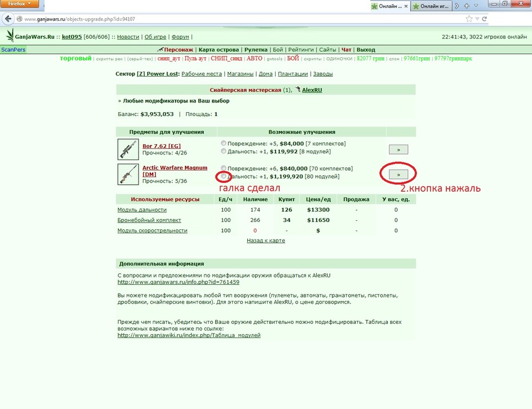Viewport: 532px width, 409px height.
Task: Click the browser back arrow button
Action: [8, 19]
